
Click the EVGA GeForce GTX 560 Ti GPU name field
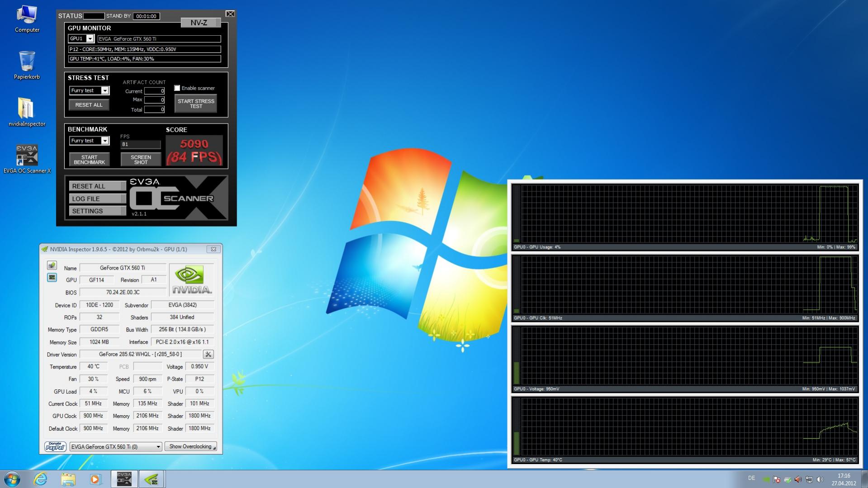159,39
